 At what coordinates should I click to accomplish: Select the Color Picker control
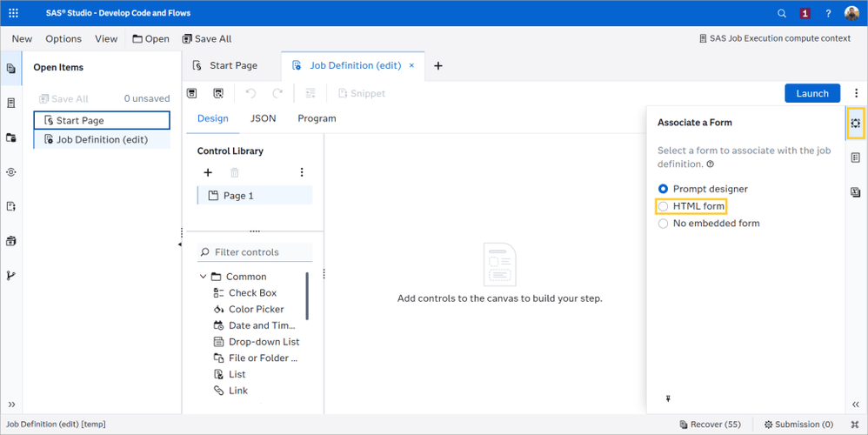(249, 310)
